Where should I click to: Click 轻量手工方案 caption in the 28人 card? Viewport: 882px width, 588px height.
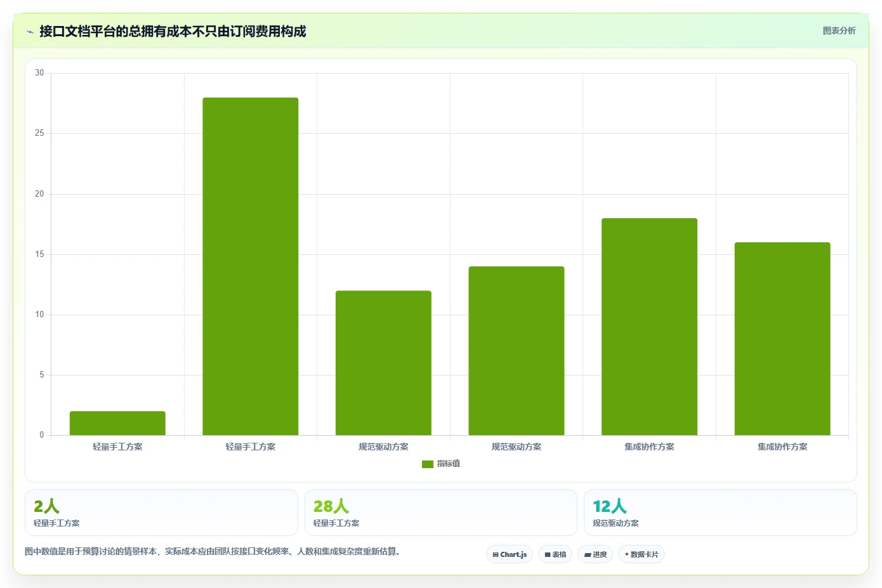pos(336,523)
